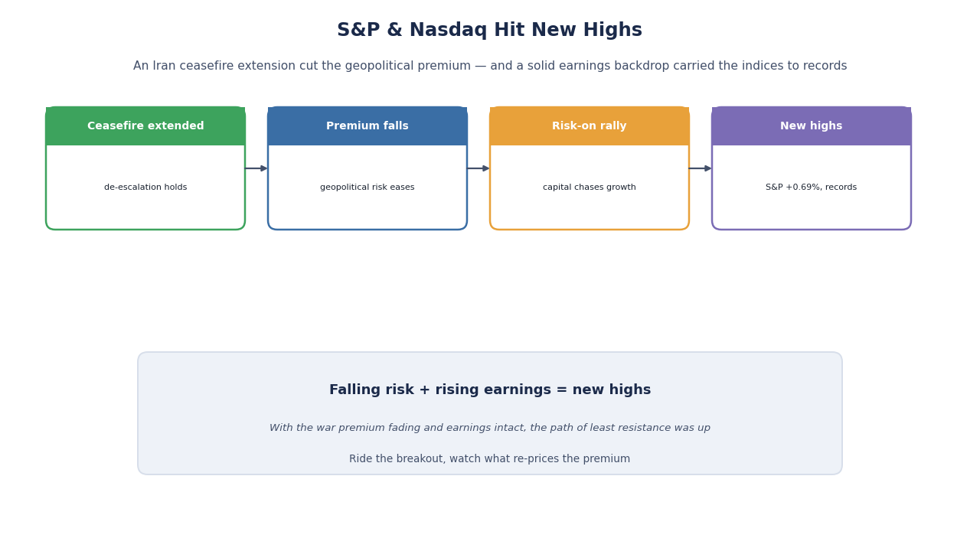Click the S&P +0.69%, records text
Image resolution: width=980 pixels, height=551 pixels.
[x=812, y=187]
